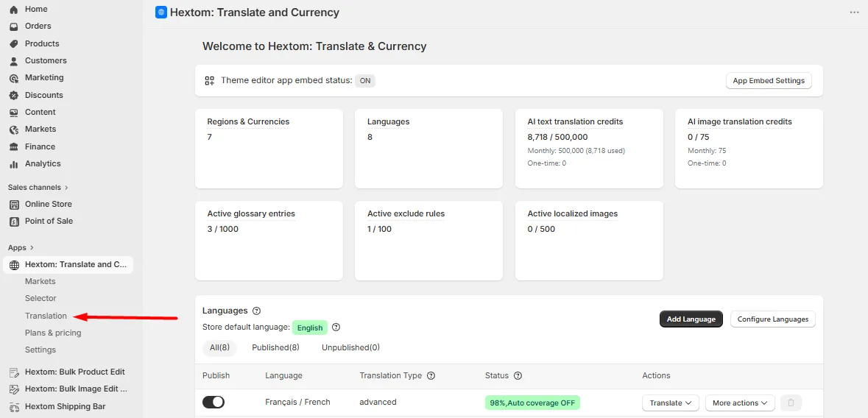Click help icon next to English default language
The image size is (868, 418).
pos(336,327)
